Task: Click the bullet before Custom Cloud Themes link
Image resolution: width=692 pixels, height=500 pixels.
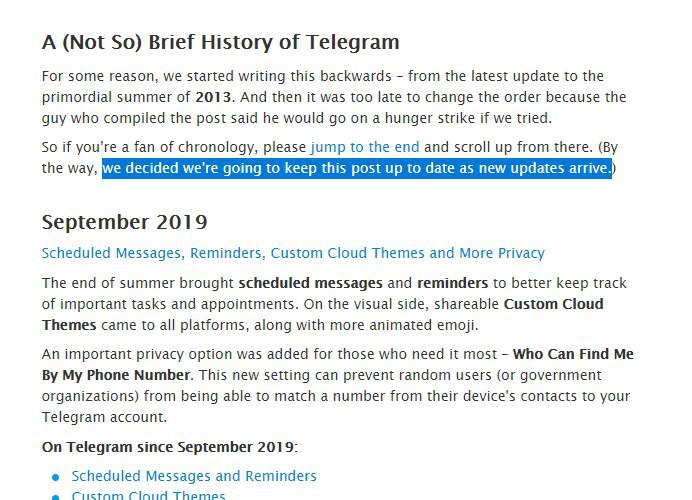Action: (56, 496)
